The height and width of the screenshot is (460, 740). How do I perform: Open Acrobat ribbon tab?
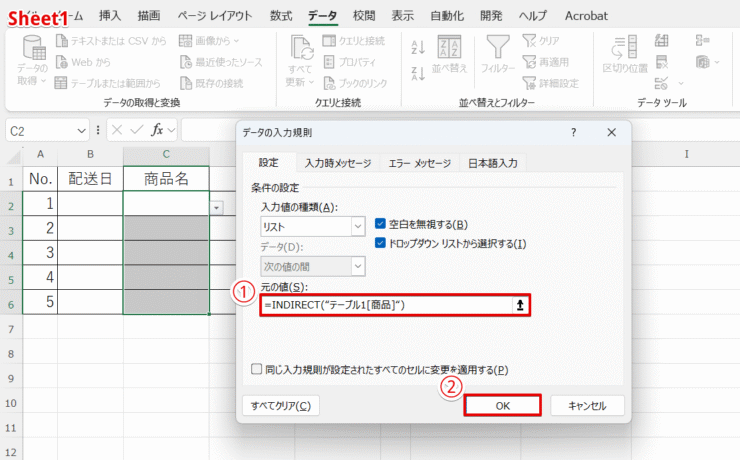tap(586, 16)
